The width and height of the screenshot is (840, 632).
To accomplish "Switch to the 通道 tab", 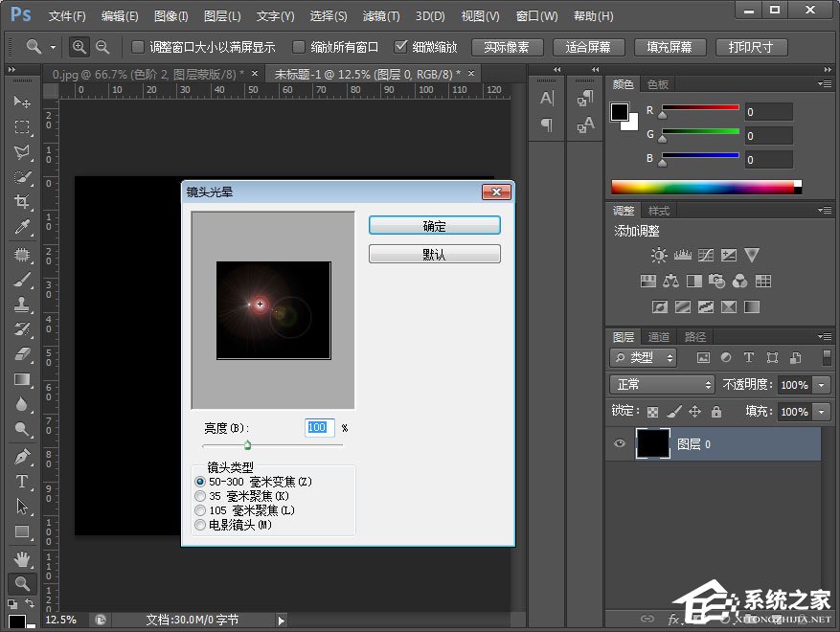I will coord(659,336).
